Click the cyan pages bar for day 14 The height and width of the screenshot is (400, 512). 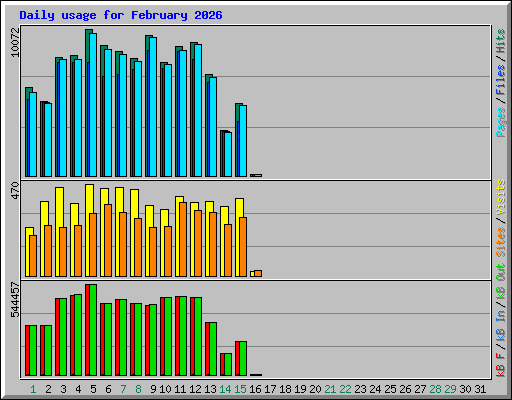click(x=228, y=154)
